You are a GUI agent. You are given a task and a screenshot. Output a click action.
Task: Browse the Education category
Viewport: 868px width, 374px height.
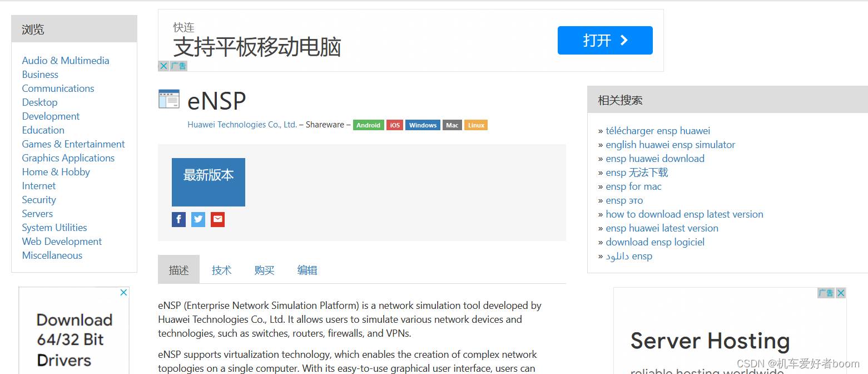43,130
